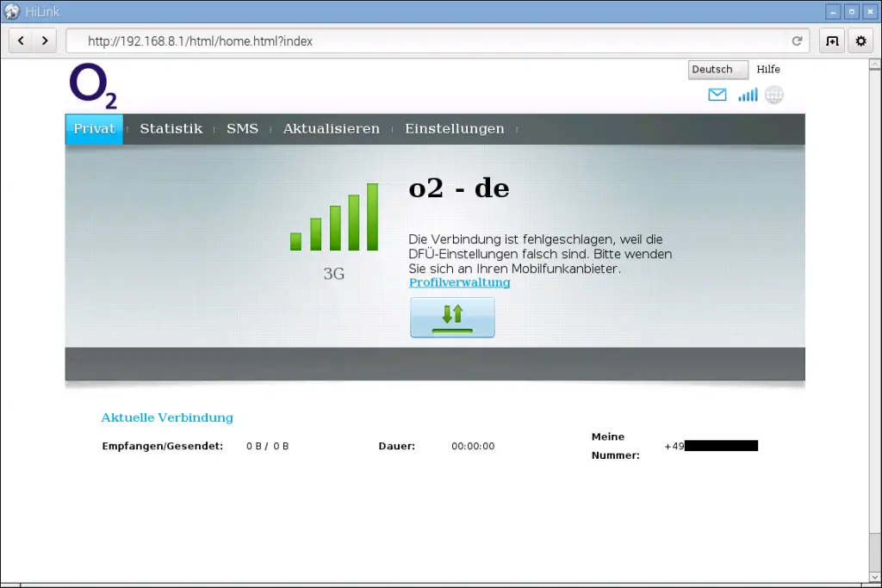The width and height of the screenshot is (882, 588).
Task: Click the connection failed error message
Action: [x=540, y=254]
